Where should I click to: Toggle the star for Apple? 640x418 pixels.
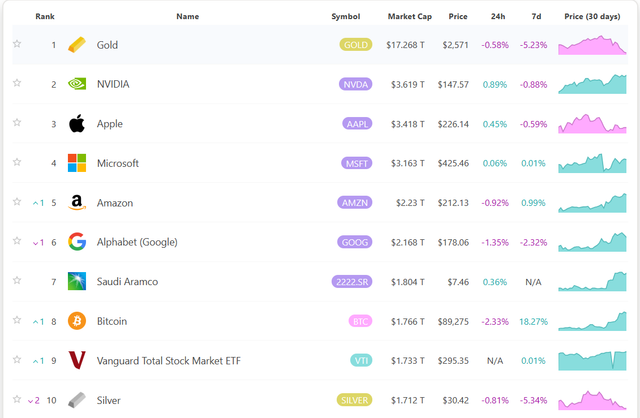[x=17, y=122]
